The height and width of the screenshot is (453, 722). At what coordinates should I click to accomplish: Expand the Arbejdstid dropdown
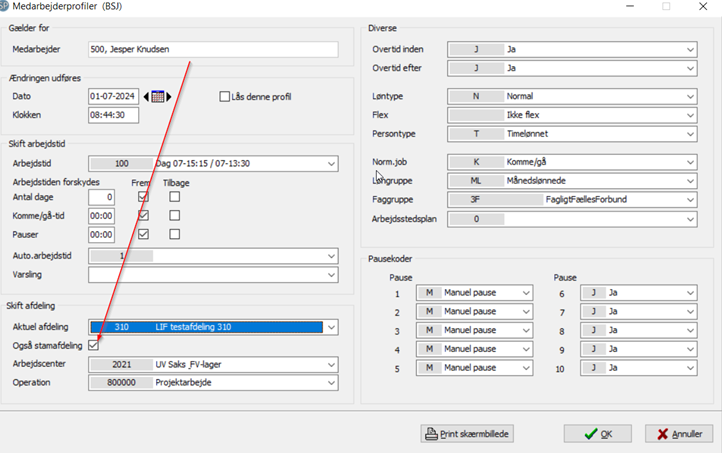pyautogui.click(x=331, y=162)
